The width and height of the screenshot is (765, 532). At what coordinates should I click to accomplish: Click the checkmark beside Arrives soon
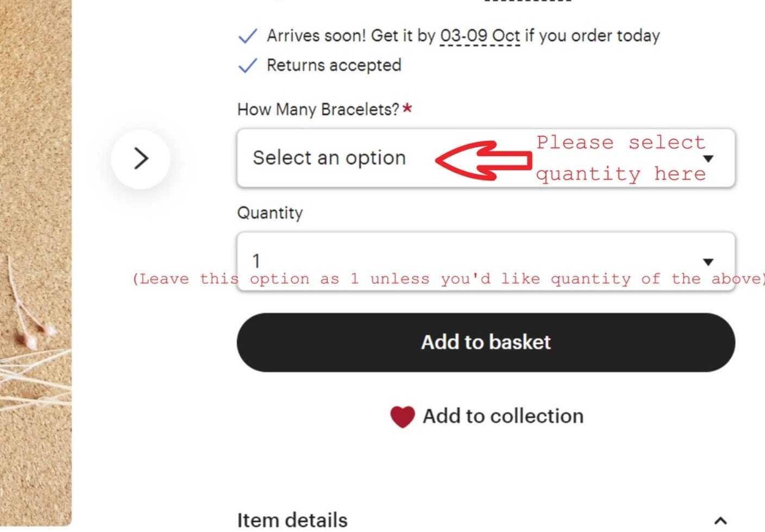click(248, 36)
